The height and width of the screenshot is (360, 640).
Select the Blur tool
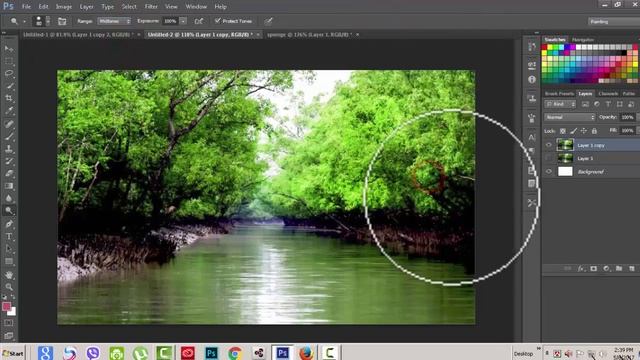tap(9, 198)
